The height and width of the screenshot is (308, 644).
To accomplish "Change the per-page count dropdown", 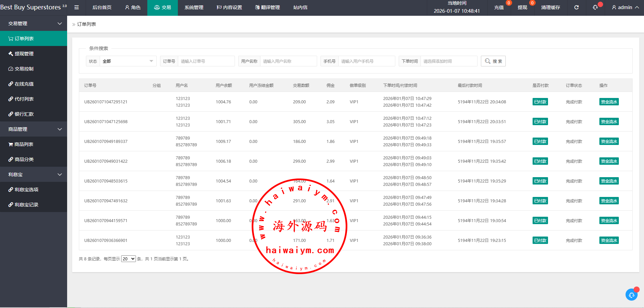I will tap(128, 259).
